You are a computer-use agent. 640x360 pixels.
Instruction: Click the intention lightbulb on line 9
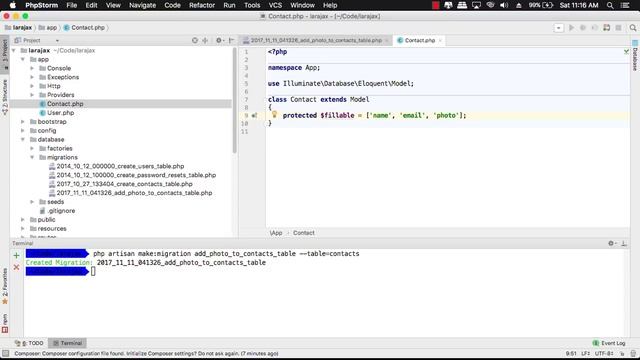tap(274, 115)
